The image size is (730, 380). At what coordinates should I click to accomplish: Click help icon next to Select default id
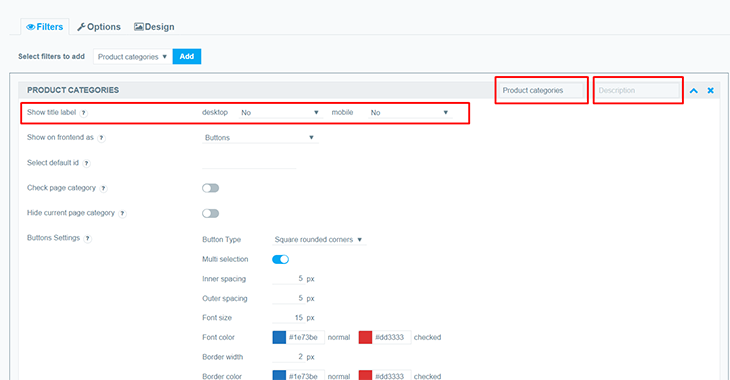[87, 163]
